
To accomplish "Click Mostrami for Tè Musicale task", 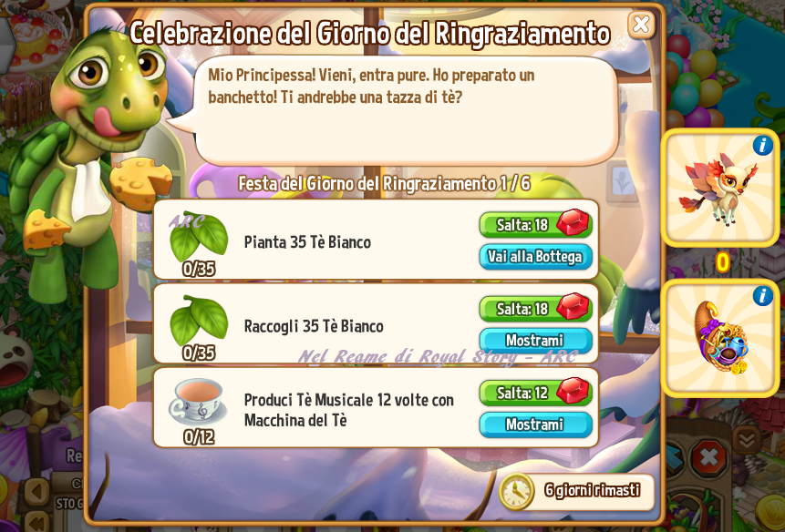I will tap(536, 425).
